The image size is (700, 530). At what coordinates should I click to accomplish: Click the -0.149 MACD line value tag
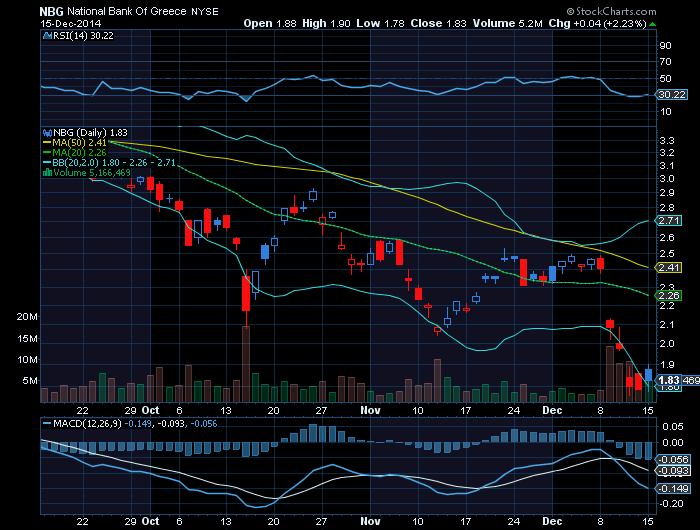click(673, 489)
